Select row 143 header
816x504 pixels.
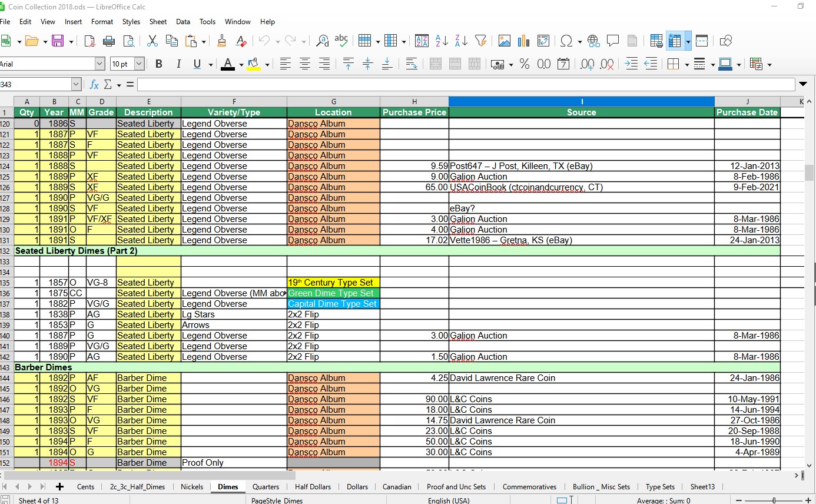(x=6, y=367)
